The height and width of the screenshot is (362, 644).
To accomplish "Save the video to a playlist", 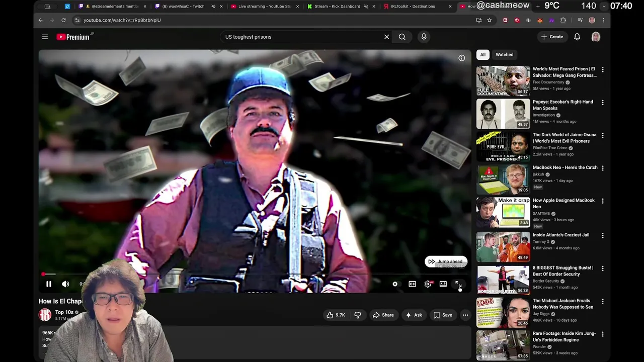I will [443, 315].
